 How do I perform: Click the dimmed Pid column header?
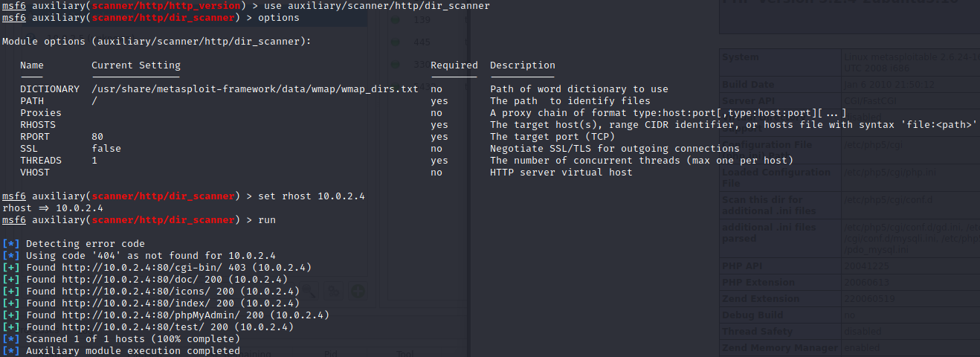click(332, 354)
